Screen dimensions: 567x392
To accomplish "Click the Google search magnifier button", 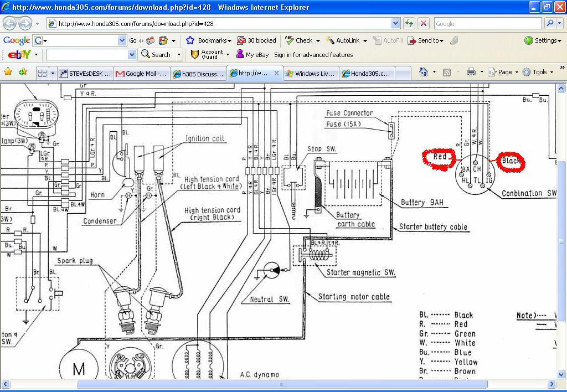I will [549, 23].
